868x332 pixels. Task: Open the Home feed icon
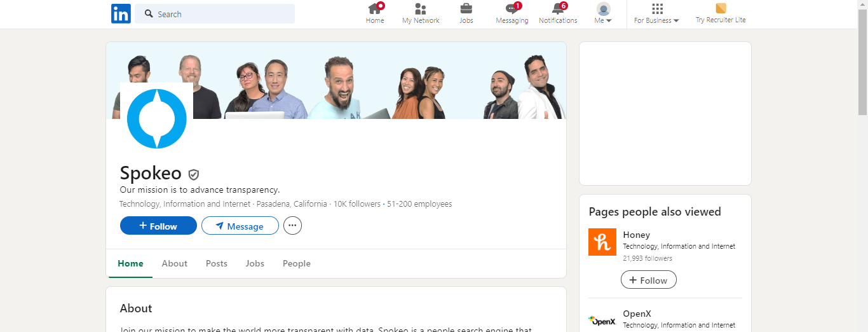click(375, 9)
